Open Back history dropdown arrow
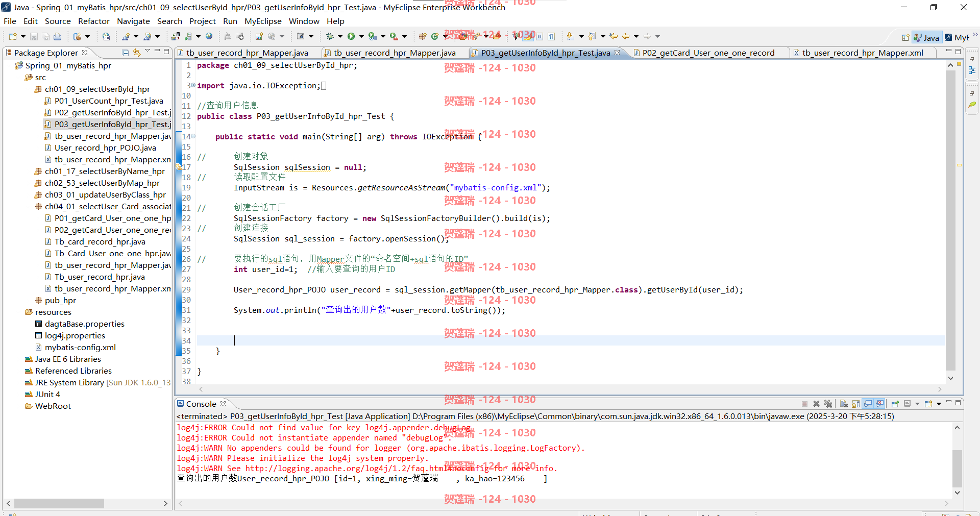 [x=636, y=36]
